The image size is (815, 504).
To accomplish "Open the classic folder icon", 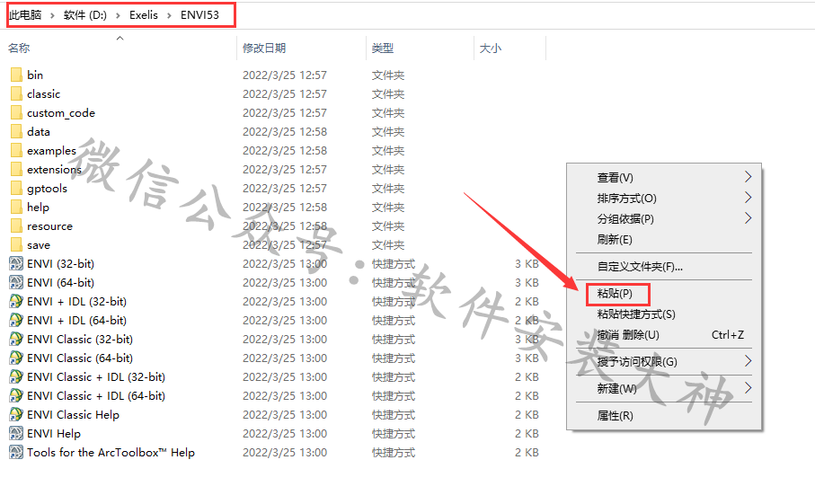I will (16, 94).
